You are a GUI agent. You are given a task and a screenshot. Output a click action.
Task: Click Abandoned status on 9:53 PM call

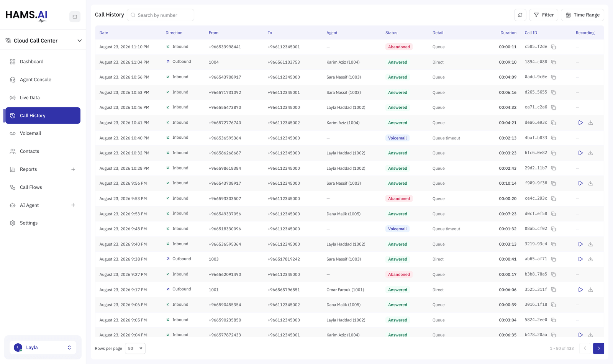coord(399,198)
